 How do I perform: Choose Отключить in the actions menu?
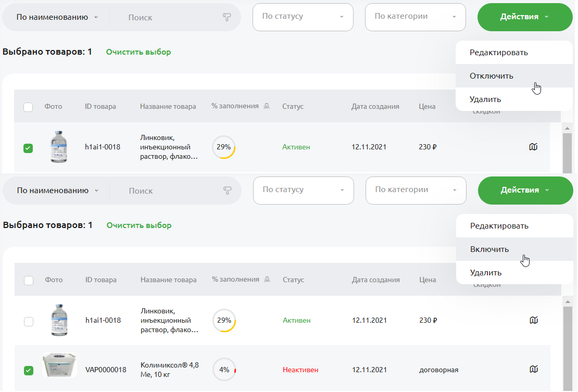click(x=514, y=76)
